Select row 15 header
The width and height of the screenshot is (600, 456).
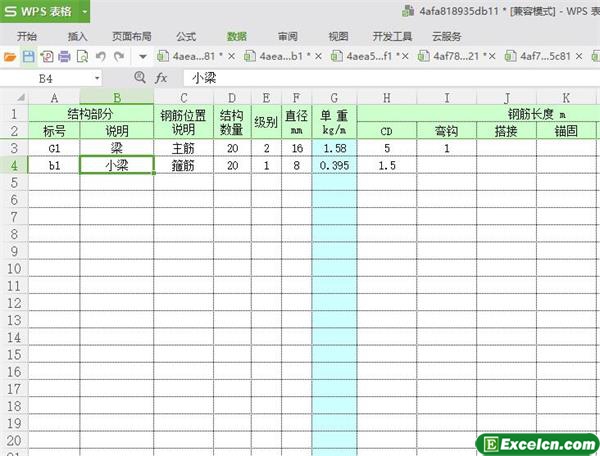14,355
